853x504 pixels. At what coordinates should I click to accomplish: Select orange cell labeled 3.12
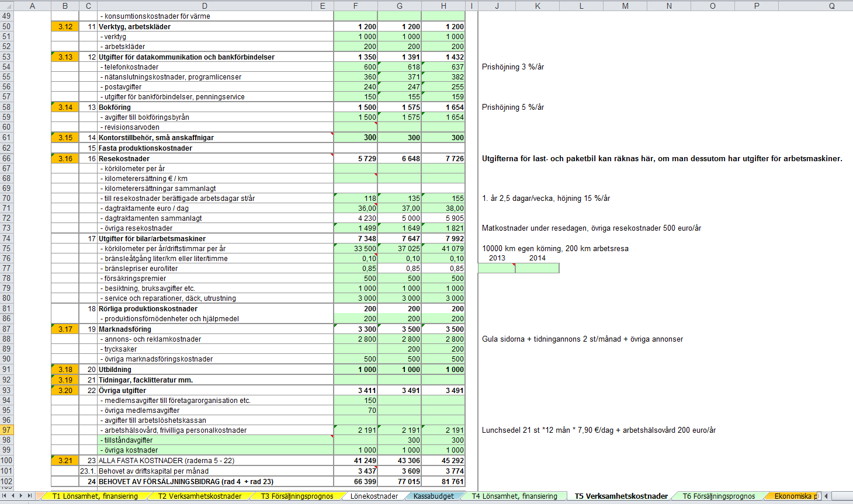click(65, 26)
